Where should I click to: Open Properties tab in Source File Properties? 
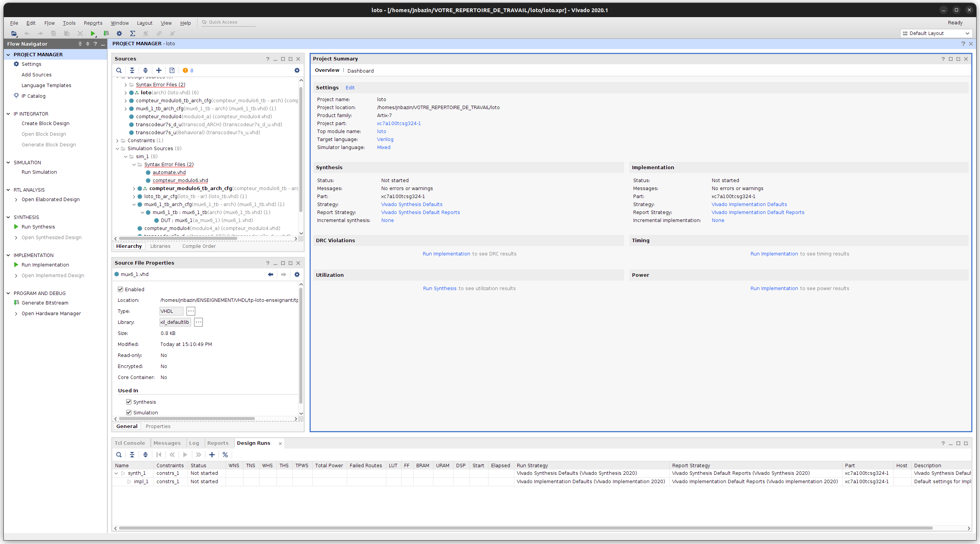[x=158, y=427]
